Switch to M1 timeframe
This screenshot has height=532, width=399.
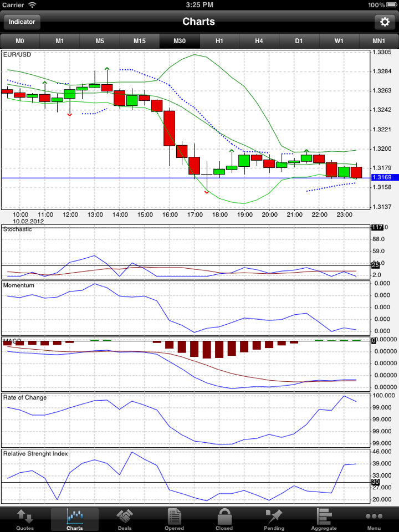coord(60,41)
